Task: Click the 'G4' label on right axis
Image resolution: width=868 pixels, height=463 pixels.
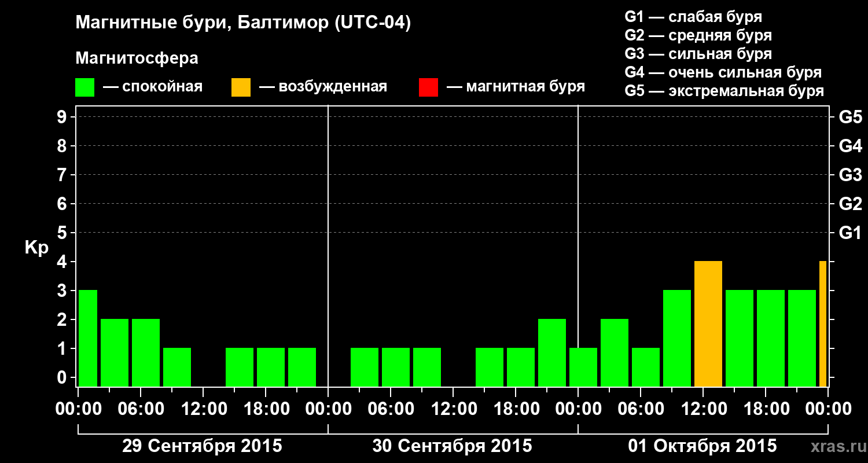Action: (x=850, y=146)
